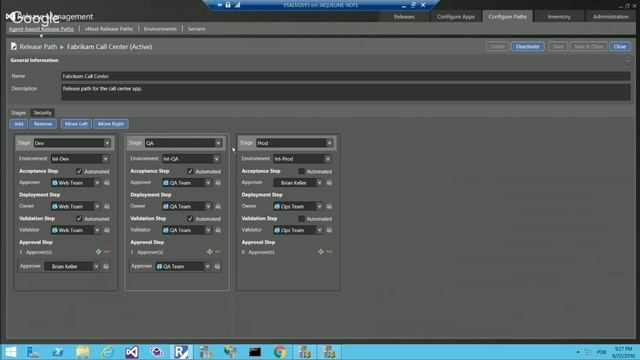This screenshot has width=640, height=360.
Task: Switch to the Releases tab
Action: point(404,17)
